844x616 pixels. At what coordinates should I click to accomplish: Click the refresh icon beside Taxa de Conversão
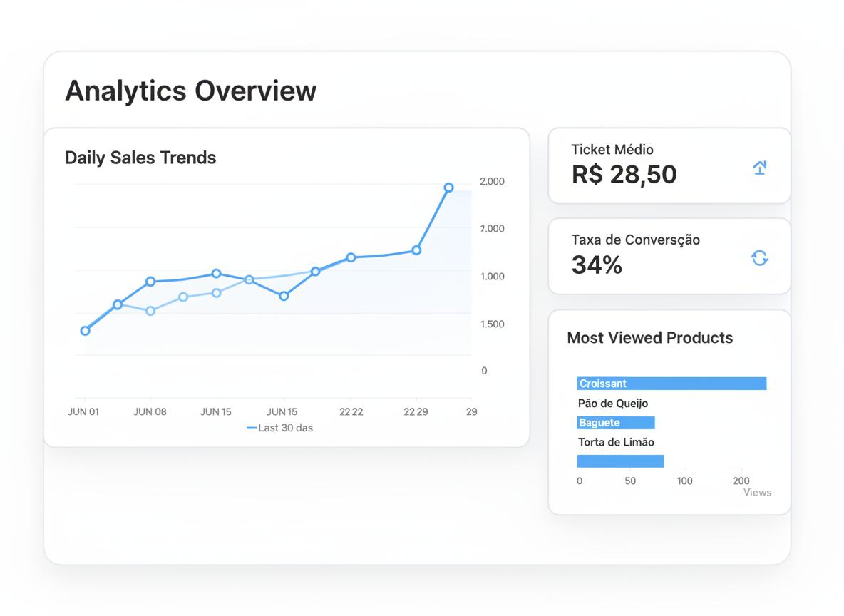click(x=759, y=258)
